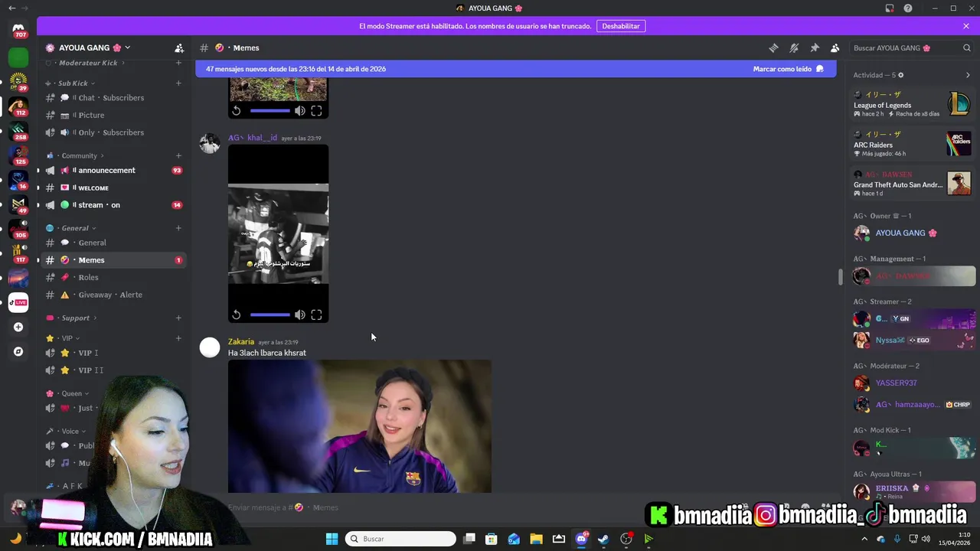Click the muted notification bell icon

click(x=794, y=47)
